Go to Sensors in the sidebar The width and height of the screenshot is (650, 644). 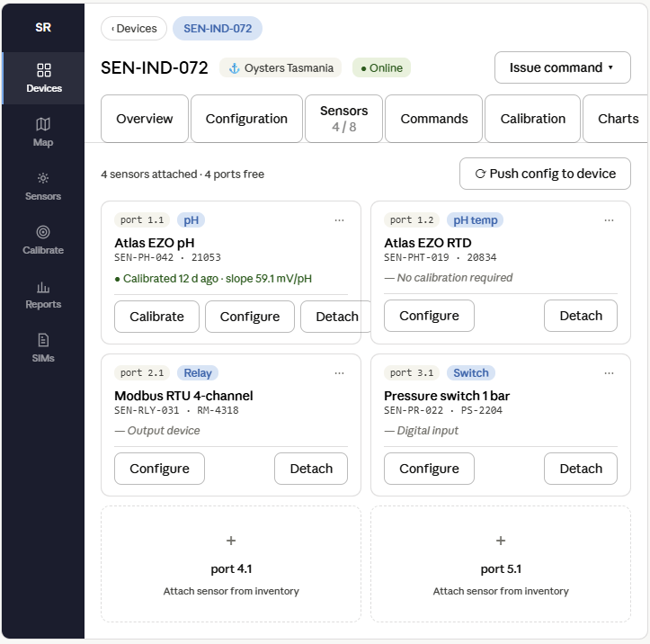tap(43, 186)
